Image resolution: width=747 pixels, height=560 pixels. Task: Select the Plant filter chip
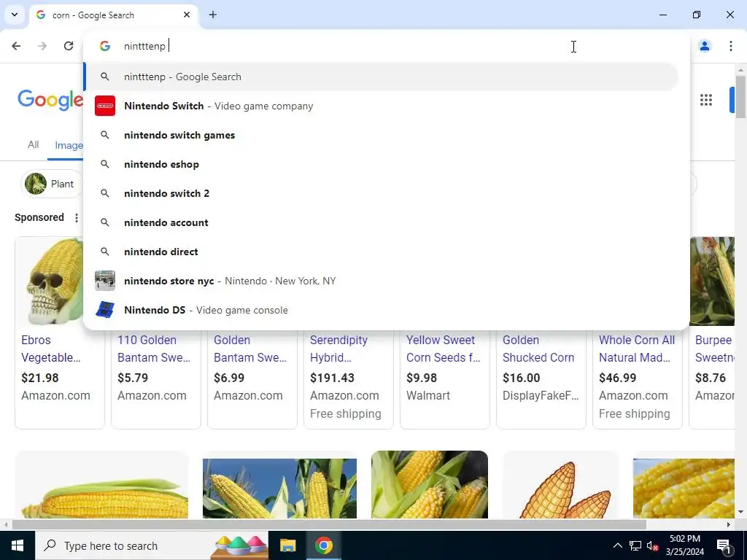tap(52, 184)
